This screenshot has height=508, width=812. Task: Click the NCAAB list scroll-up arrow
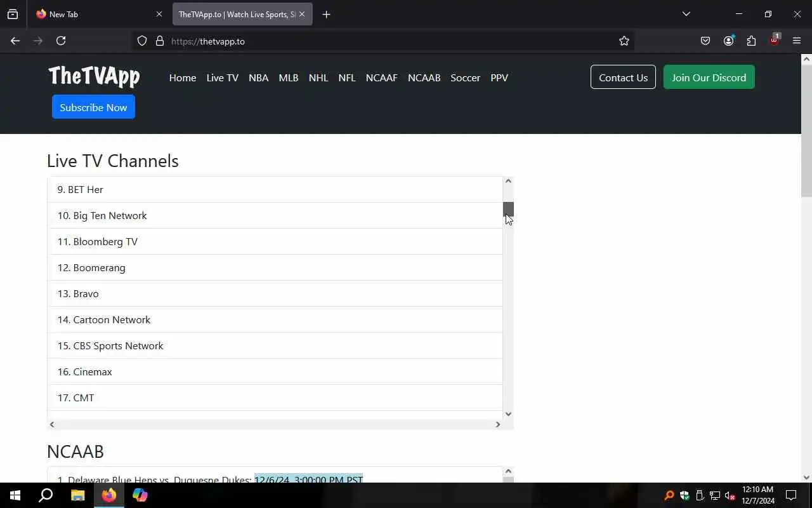[x=508, y=471]
